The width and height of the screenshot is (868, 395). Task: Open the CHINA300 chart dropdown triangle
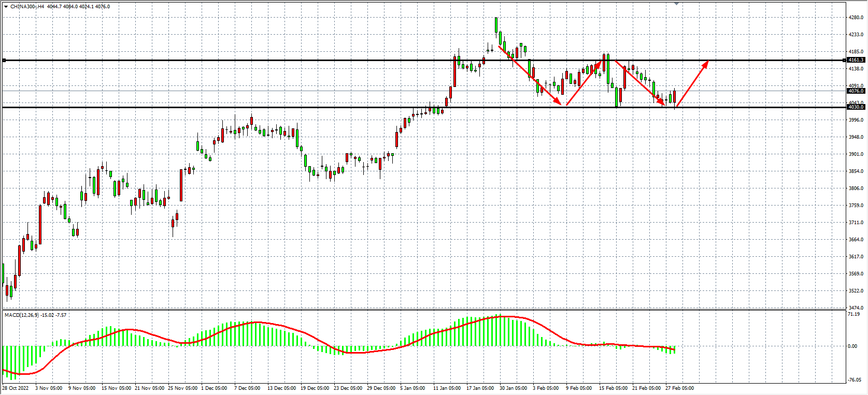[x=6, y=7]
